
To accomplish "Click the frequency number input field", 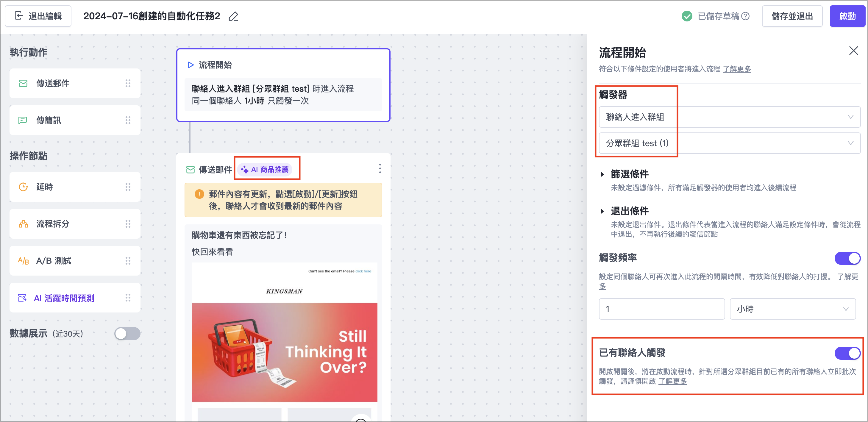I will click(661, 309).
